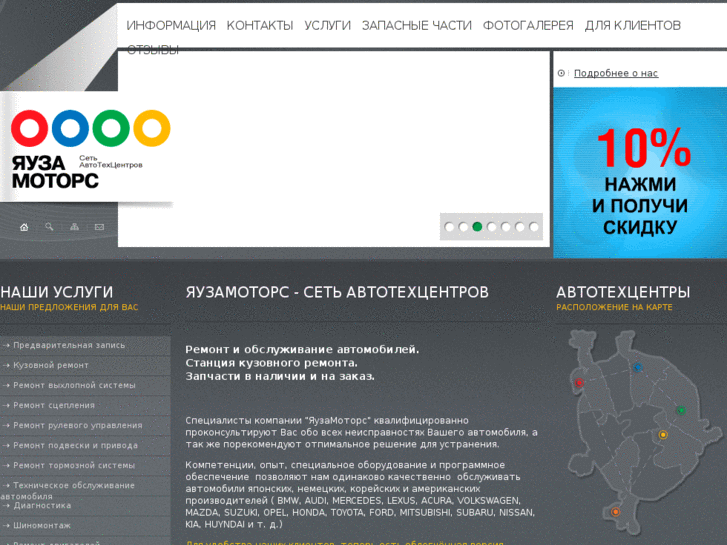Open Техническое обслуживание автомобиля service

pos(85,486)
